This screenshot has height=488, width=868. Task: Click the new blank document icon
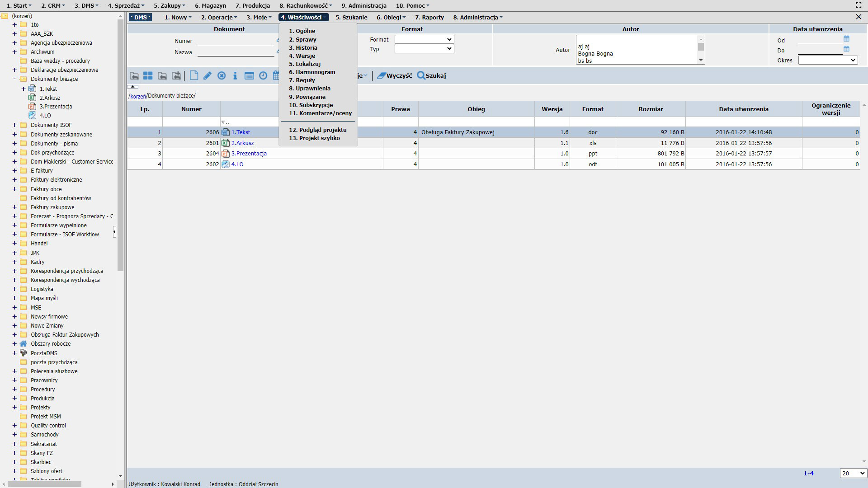194,76
